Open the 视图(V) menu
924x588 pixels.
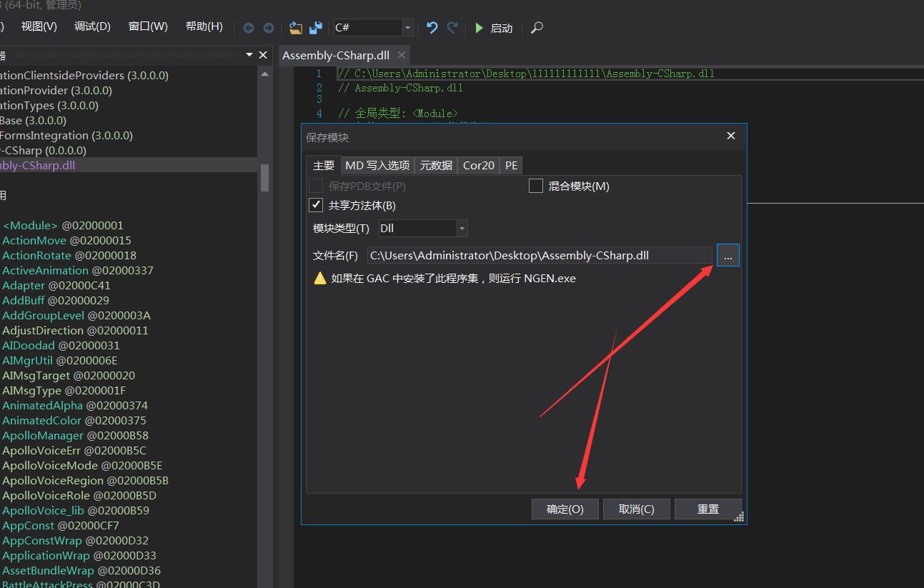pyautogui.click(x=39, y=26)
